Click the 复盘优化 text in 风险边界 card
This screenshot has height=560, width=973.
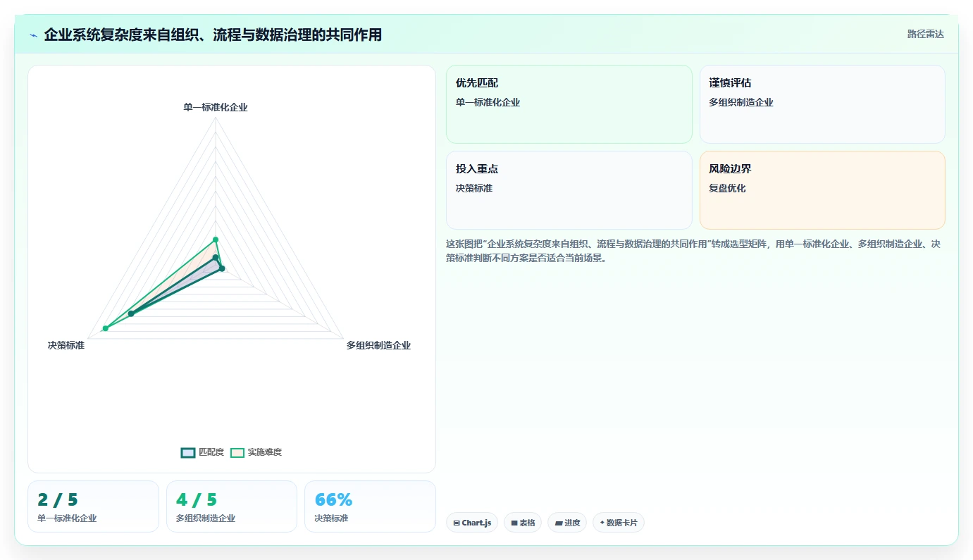pyautogui.click(x=727, y=188)
